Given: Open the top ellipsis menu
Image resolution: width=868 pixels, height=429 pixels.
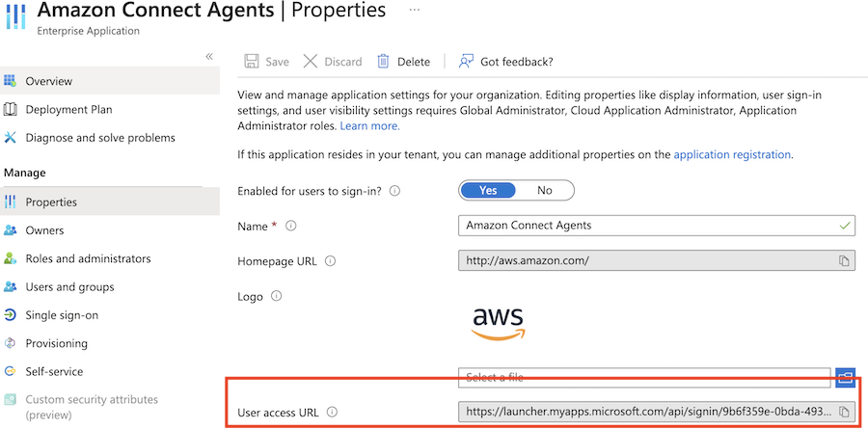Looking at the screenshot, I should tap(415, 10).
